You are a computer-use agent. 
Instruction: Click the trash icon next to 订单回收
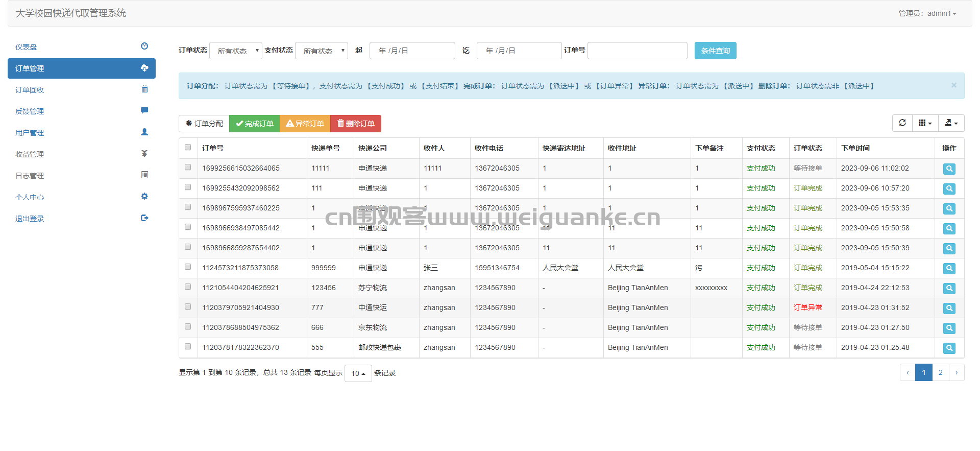(x=144, y=89)
